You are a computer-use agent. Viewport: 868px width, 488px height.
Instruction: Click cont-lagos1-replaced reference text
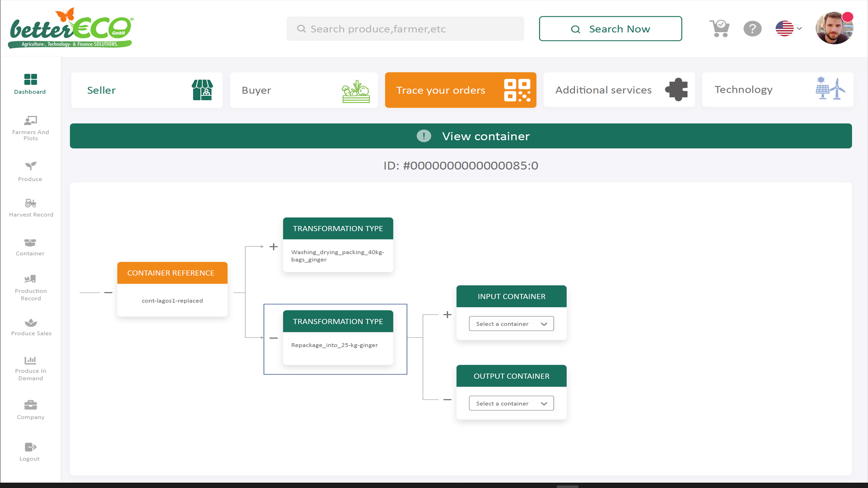coord(172,301)
